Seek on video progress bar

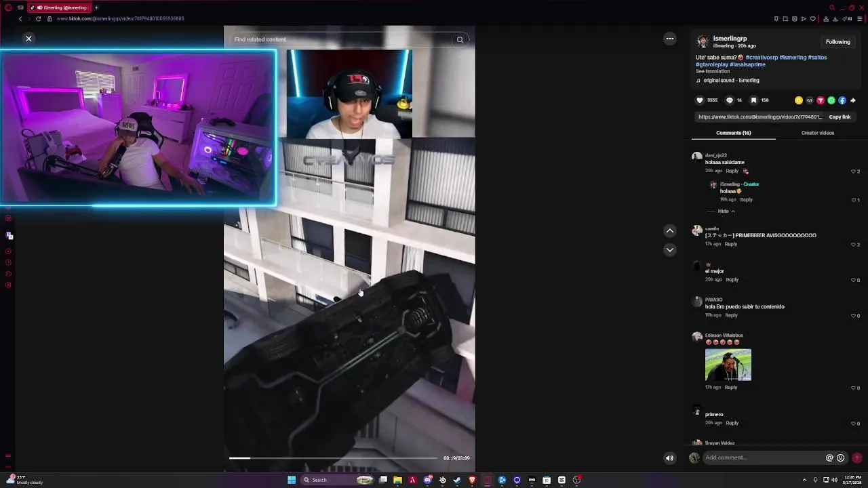333,458
